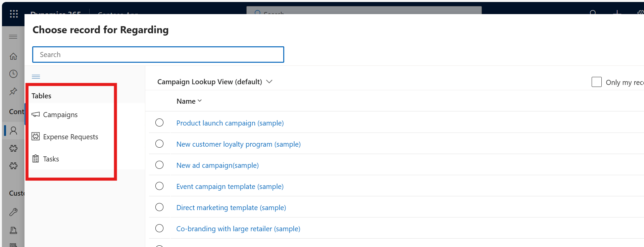Toggle the site map hamburger menu
The height and width of the screenshot is (247, 644).
point(13,37)
